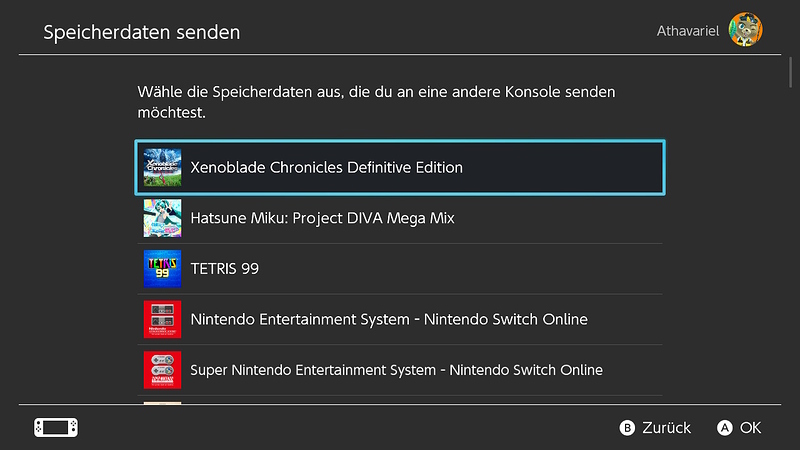Select Hatsune Miku: Project DIVA Mega Mix
The width and height of the screenshot is (800, 450).
[400, 218]
